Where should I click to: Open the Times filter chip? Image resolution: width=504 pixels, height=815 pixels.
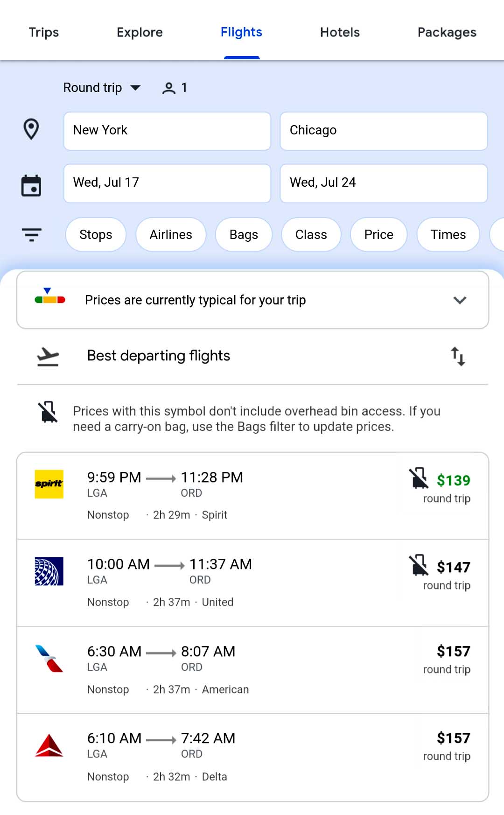point(448,234)
